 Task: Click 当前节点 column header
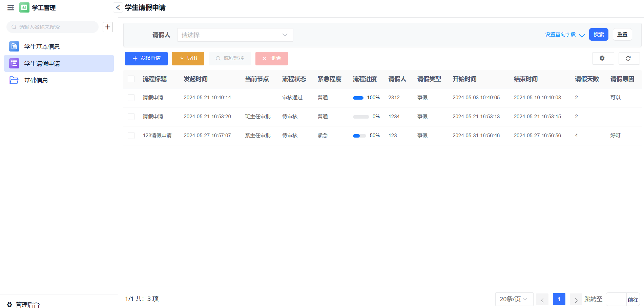pyautogui.click(x=257, y=79)
